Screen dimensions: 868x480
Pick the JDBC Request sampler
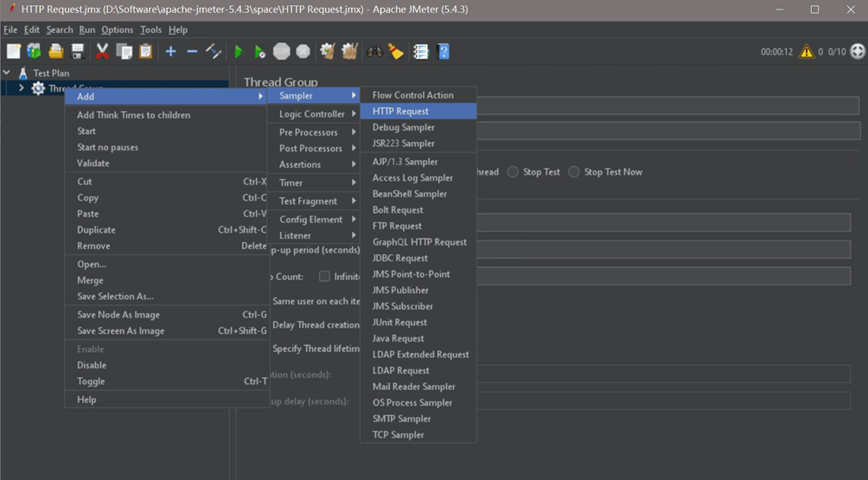point(418,258)
